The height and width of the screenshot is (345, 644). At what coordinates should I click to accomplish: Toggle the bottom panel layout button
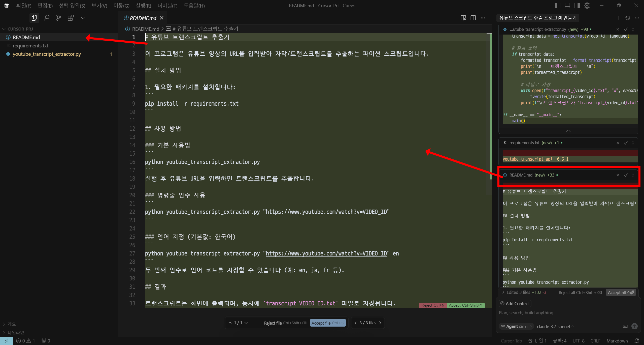click(x=567, y=6)
